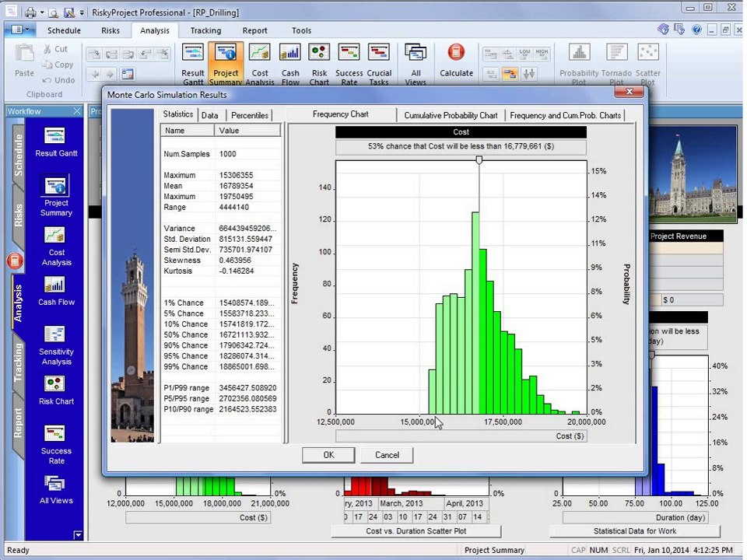Click percentile slider handle on Cost chart
747x560 pixels.
tap(479, 160)
